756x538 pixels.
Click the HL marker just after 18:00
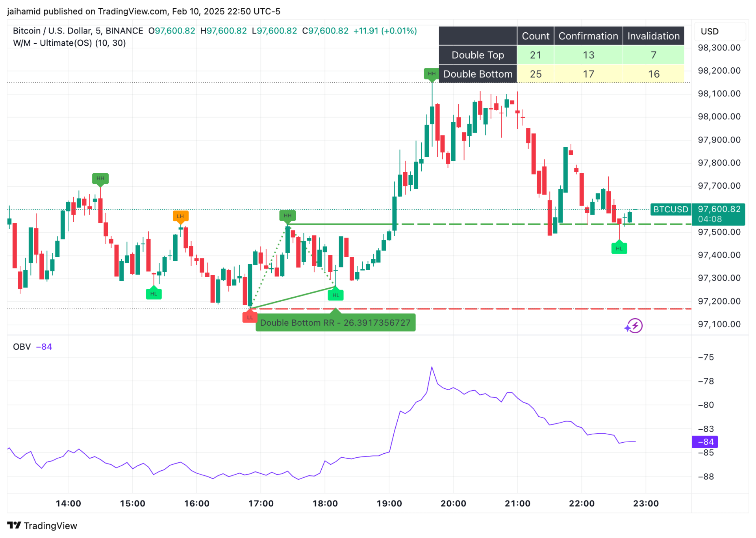pyautogui.click(x=335, y=295)
